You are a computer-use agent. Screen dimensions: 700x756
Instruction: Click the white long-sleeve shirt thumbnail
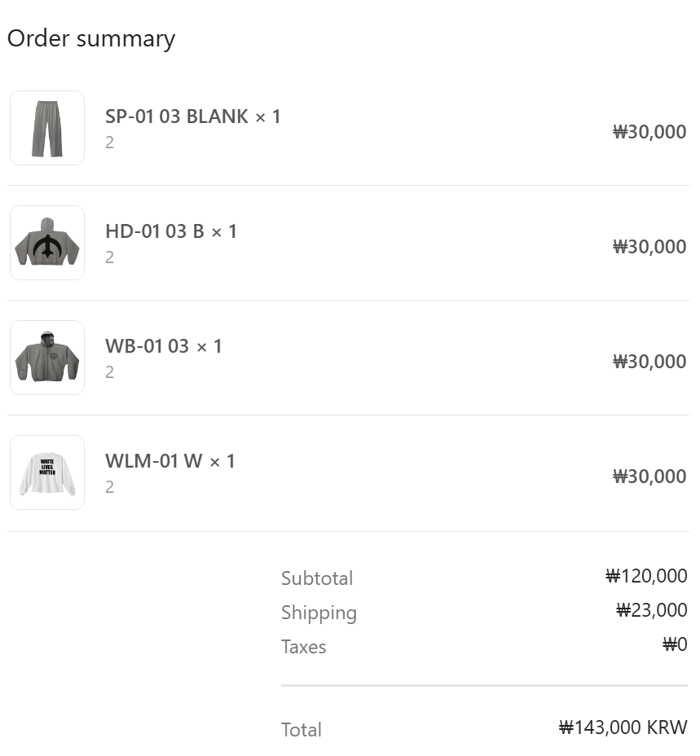[x=47, y=472]
